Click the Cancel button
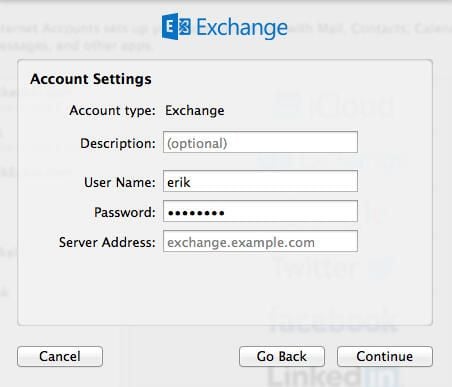452x387 pixels. [60, 356]
